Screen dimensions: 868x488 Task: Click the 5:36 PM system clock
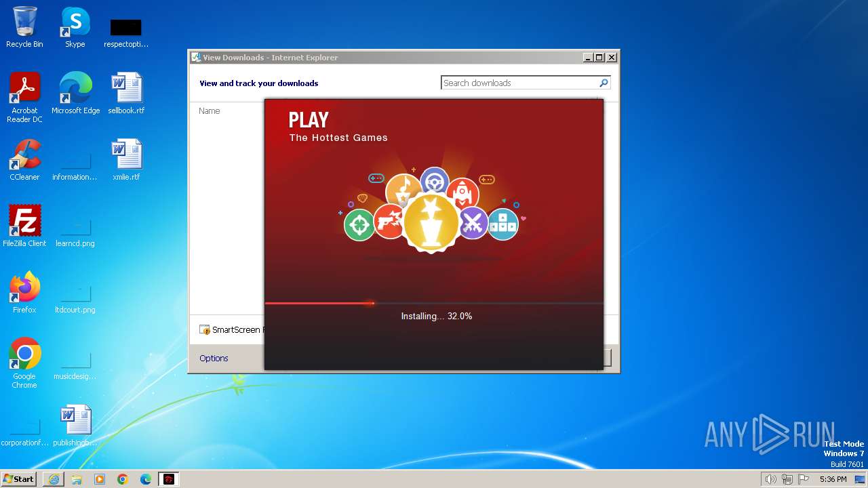pyautogui.click(x=833, y=479)
